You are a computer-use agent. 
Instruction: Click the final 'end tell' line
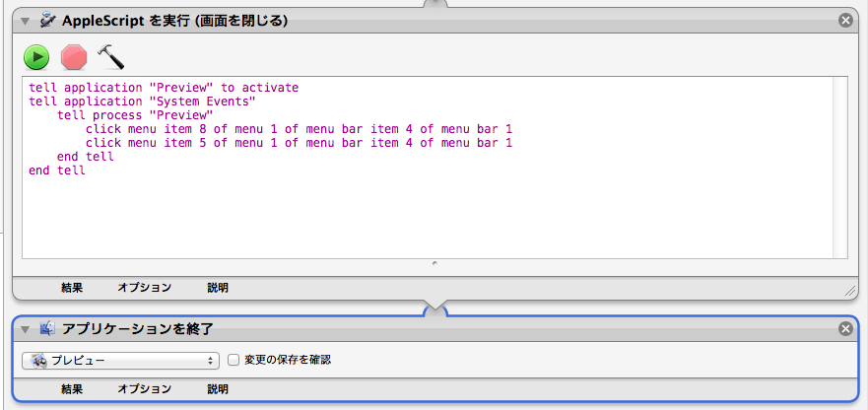point(57,171)
